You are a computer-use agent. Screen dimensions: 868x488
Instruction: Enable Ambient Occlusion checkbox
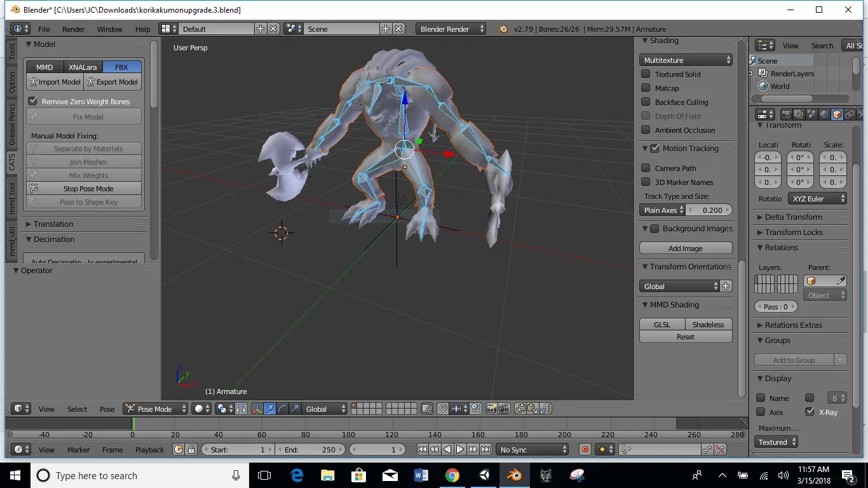pos(646,130)
